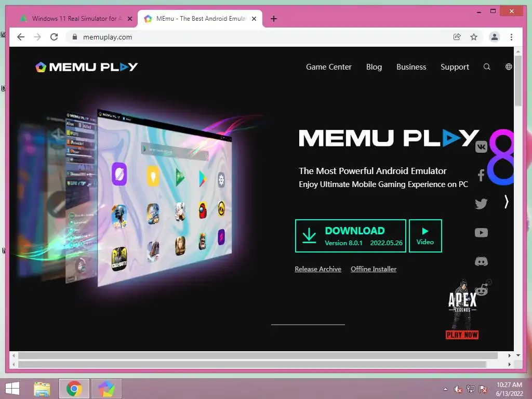Open the YouTube social icon
This screenshot has height=399, width=532.
point(481,232)
